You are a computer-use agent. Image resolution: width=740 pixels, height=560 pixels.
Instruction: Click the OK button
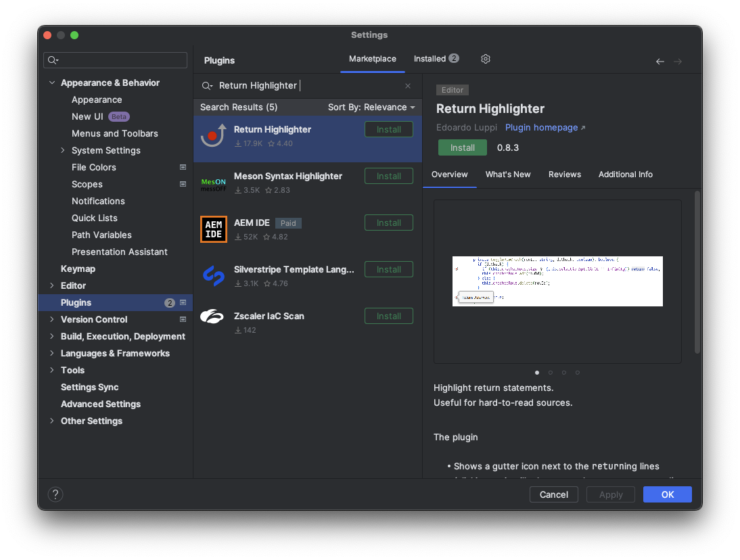click(x=668, y=494)
